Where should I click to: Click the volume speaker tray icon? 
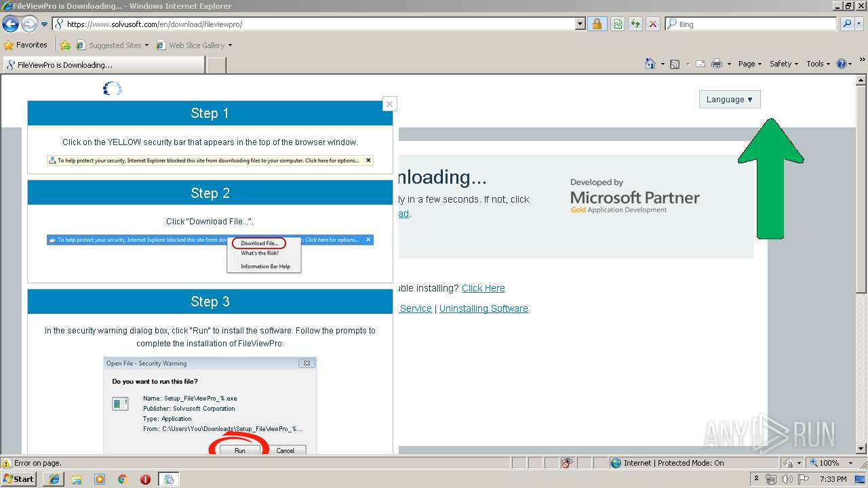point(787,479)
